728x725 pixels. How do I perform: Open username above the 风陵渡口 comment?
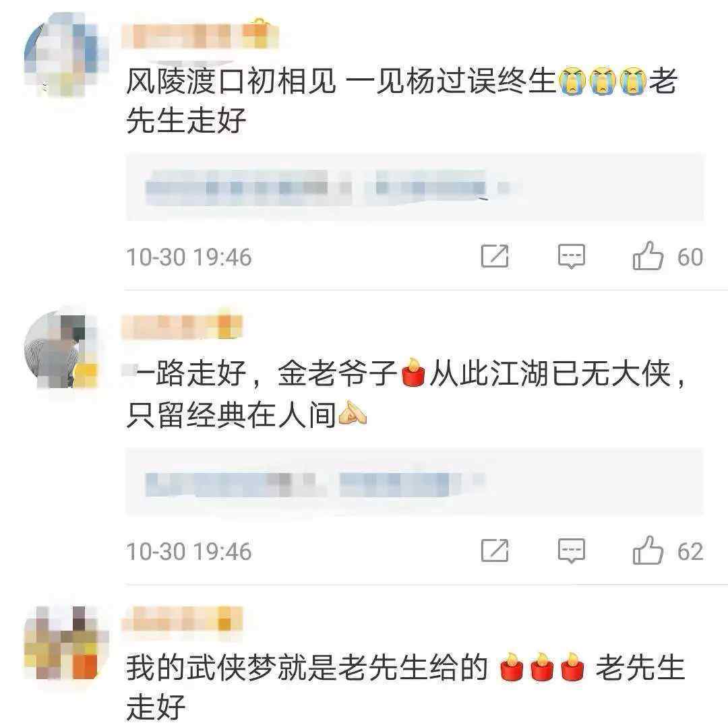(x=177, y=36)
